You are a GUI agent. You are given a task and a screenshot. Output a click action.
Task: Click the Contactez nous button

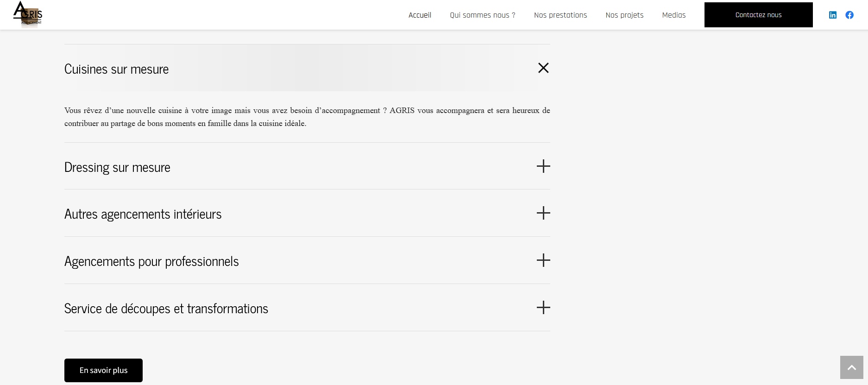coord(758,15)
